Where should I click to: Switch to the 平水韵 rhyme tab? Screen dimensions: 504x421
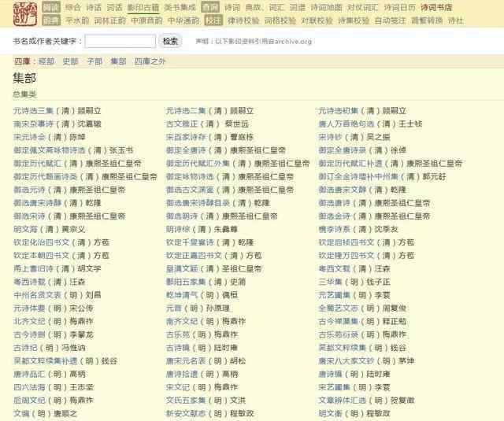pos(77,20)
